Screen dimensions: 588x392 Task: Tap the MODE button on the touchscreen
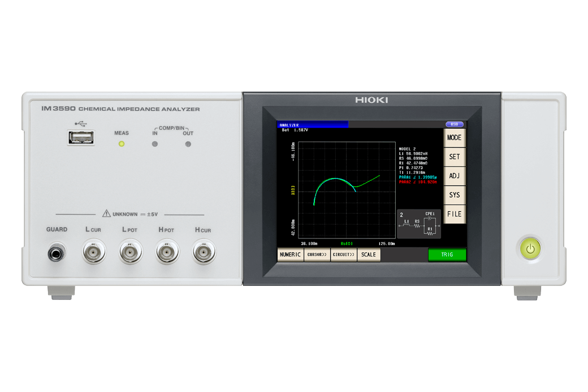(x=454, y=138)
